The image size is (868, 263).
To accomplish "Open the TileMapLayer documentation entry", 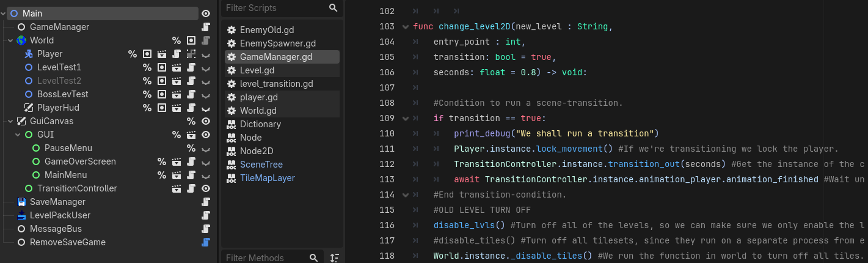I will pos(267,178).
